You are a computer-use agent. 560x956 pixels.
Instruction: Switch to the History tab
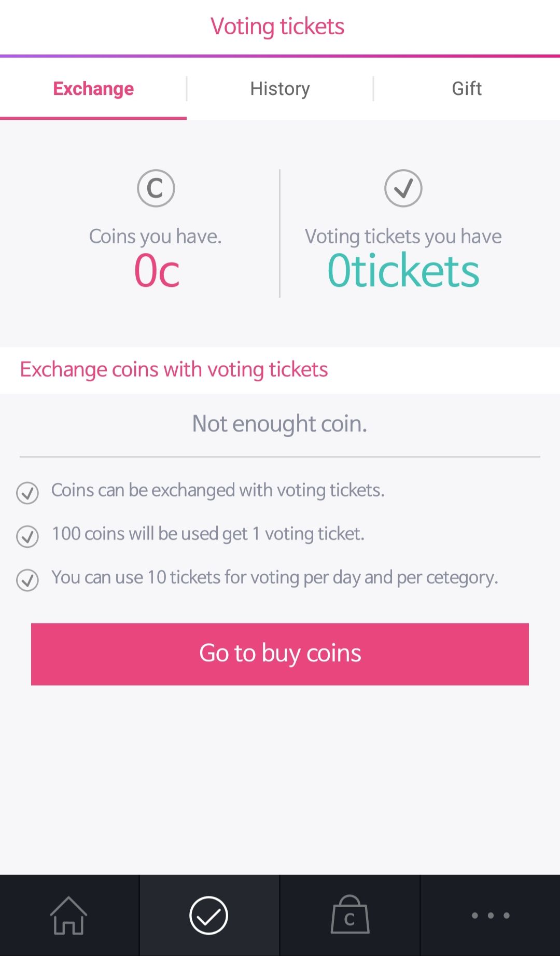(280, 89)
